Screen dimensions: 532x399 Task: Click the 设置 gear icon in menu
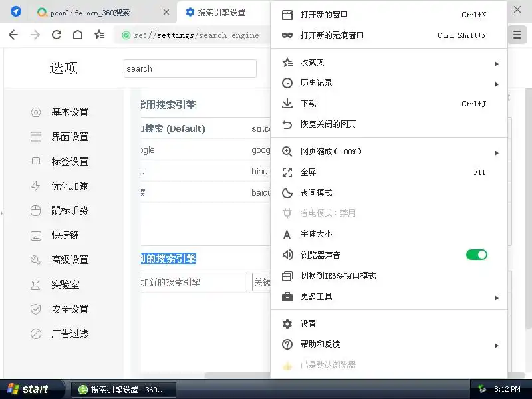pos(287,324)
